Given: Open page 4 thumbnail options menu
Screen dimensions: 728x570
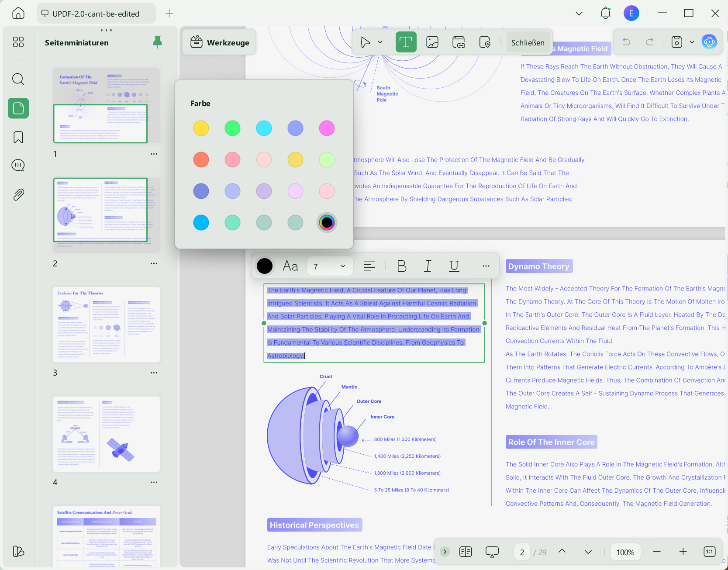Looking at the screenshot, I should pyautogui.click(x=154, y=482).
